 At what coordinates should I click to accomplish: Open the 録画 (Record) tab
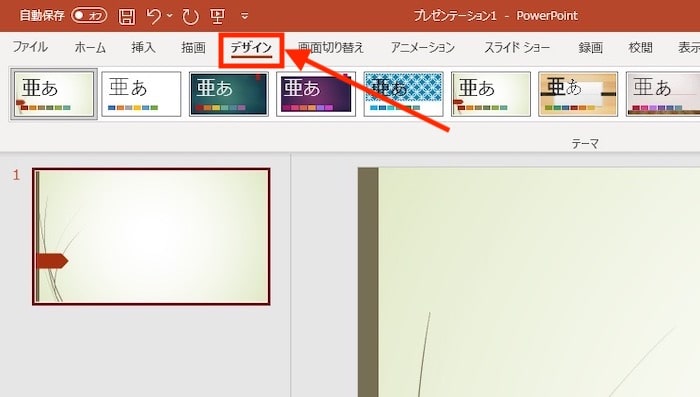tap(591, 47)
